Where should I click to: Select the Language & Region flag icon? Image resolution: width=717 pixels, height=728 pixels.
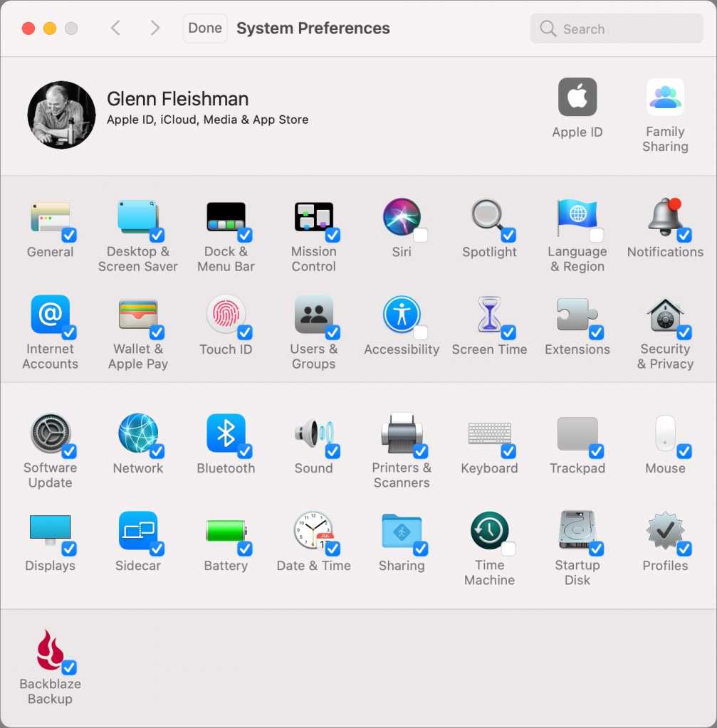pos(577,217)
